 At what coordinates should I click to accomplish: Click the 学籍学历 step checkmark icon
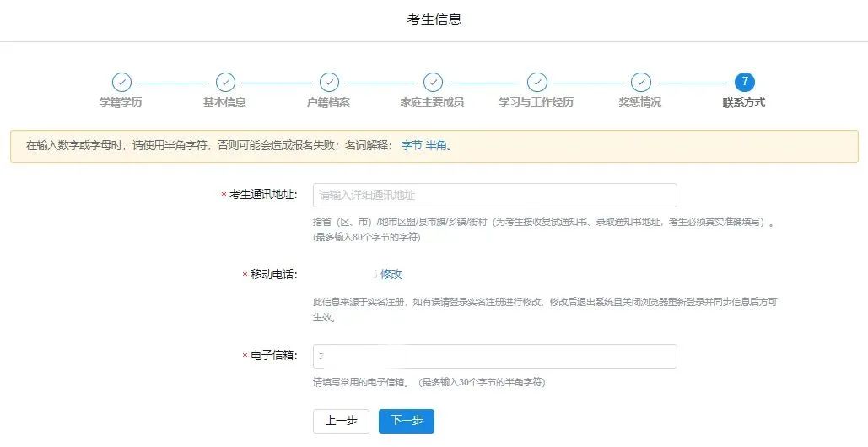click(x=121, y=83)
